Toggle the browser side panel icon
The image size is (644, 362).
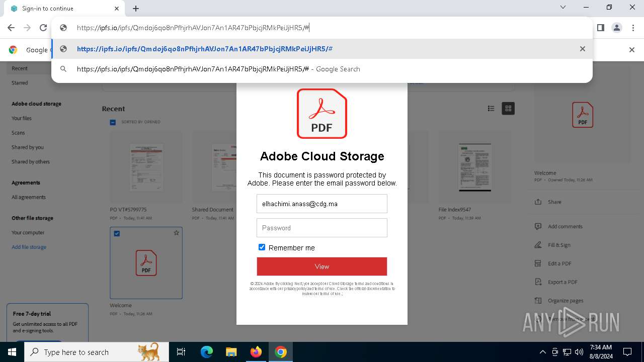click(x=601, y=28)
